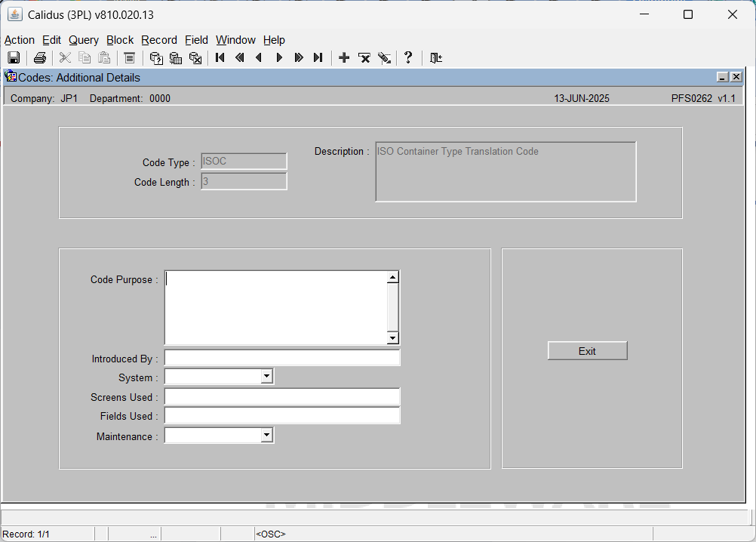The width and height of the screenshot is (756, 542).
Task: Click the Record: 1/1 status text
Action: point(26,534)
